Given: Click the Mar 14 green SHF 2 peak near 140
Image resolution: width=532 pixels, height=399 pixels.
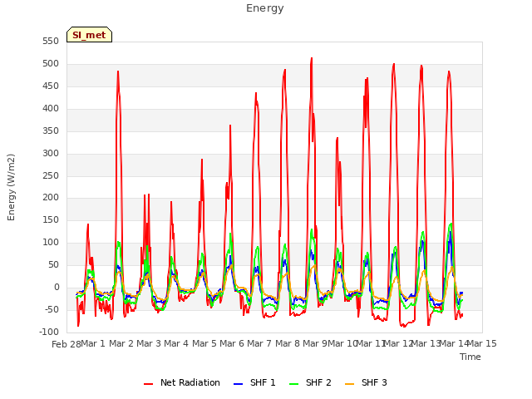Looking at the screenshot, I should tap(451, 224).
